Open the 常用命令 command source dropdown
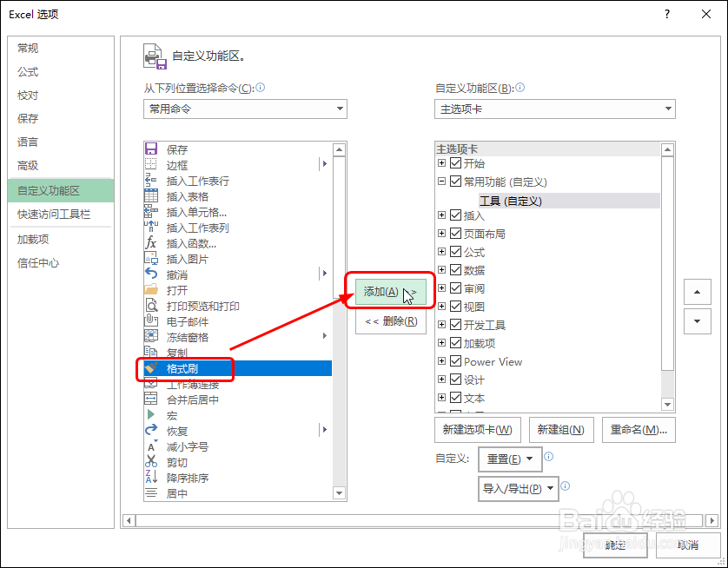The image size is (728, 568). [245, 109]
